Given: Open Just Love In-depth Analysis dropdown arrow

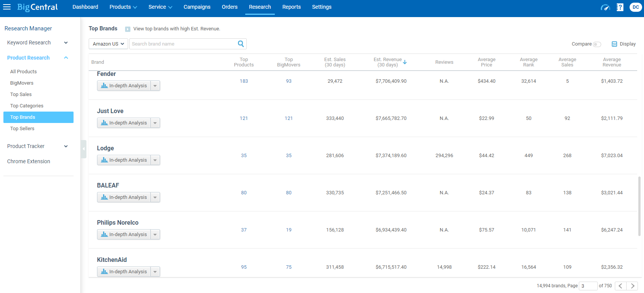Looking at the screenshot, I should 155,123.
